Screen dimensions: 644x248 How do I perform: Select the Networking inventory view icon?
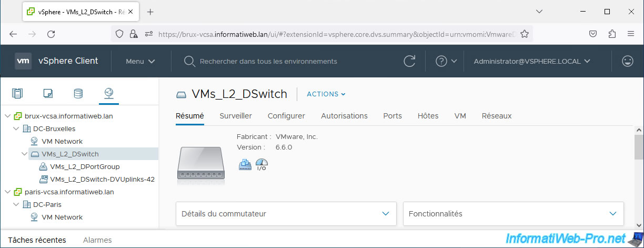(108, 94)
